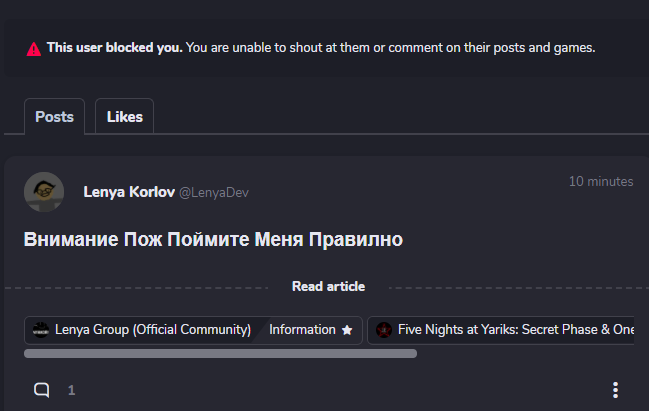Viewport: 649px width, 411px height.
Task: Open the three-dot post options menu
Action: (615, 390)
